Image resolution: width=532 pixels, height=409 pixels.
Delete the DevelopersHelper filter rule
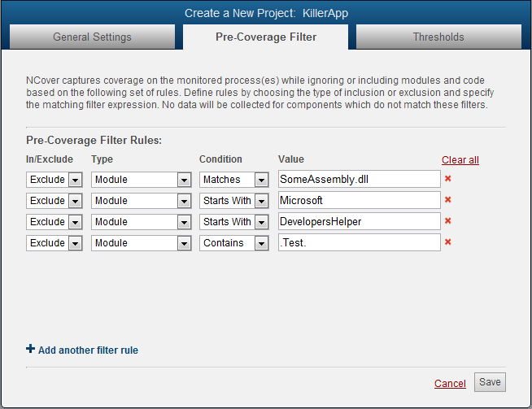447,221
